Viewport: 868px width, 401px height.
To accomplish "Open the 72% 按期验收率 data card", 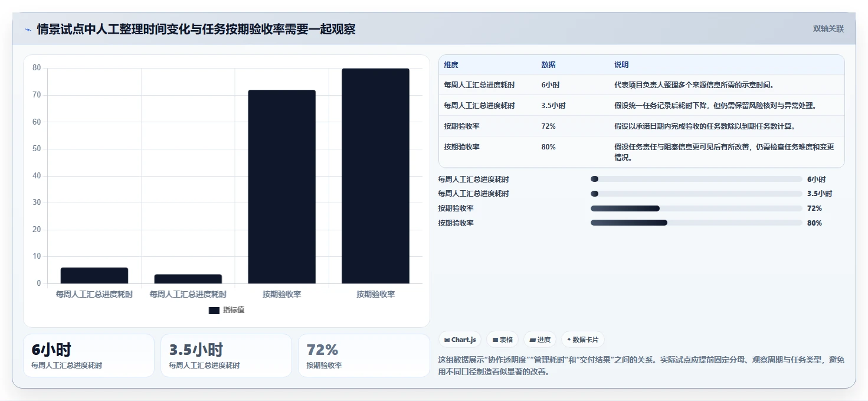I will pyautogui.click(x=363, y=356).
